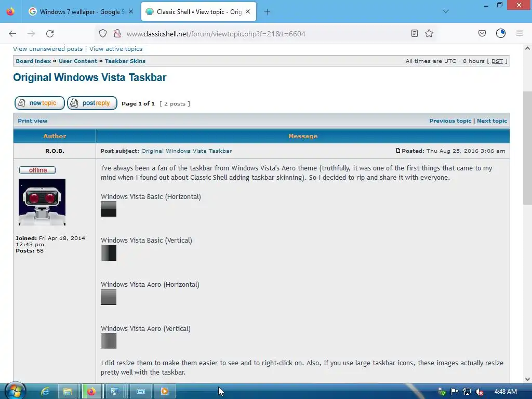Open the tracking protection shield icon
This screenshot has height=399, width=532.
coord(103,33)
